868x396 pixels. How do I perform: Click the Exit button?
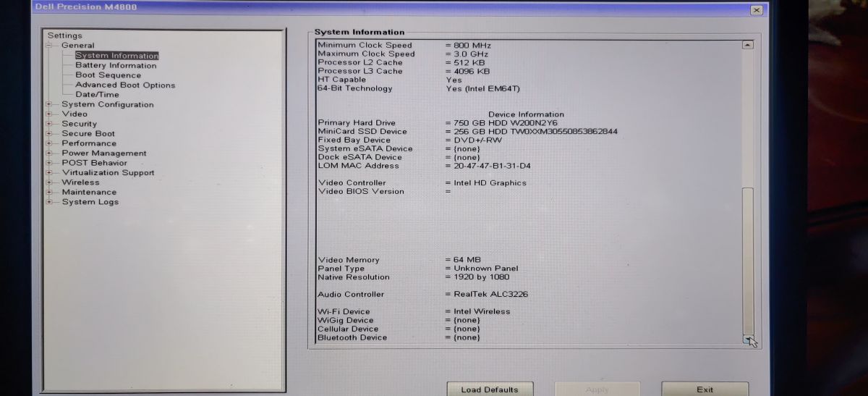[x=705, y=389]
